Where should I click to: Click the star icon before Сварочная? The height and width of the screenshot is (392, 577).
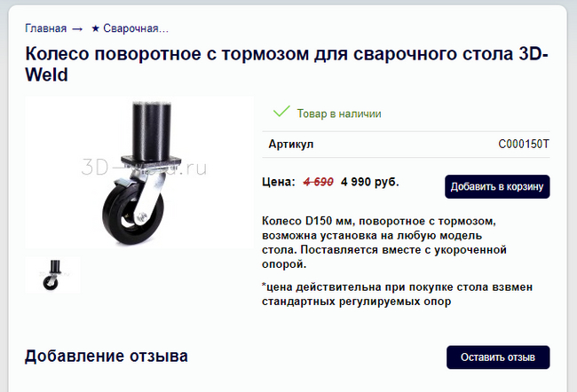tap(95, 28)
